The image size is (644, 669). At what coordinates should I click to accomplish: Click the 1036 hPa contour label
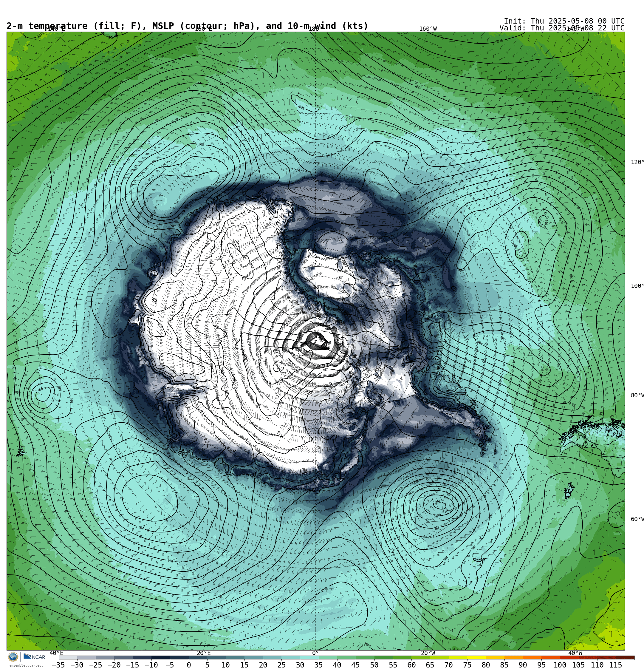(499, 41)
